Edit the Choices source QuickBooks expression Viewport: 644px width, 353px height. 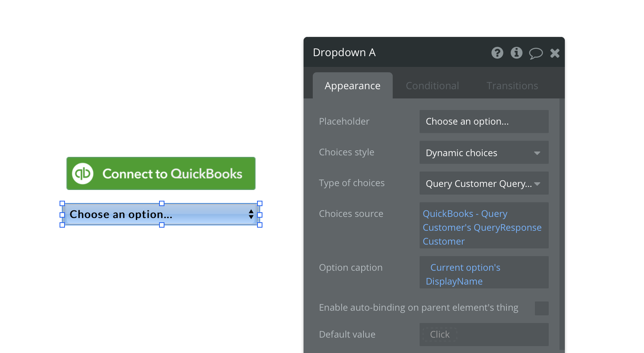[x=484, y=225]
